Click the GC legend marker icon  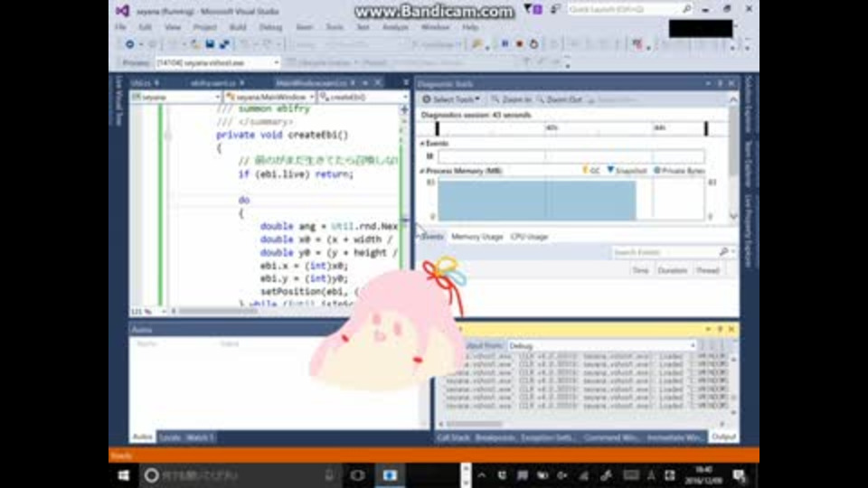(x=585, y=170)
